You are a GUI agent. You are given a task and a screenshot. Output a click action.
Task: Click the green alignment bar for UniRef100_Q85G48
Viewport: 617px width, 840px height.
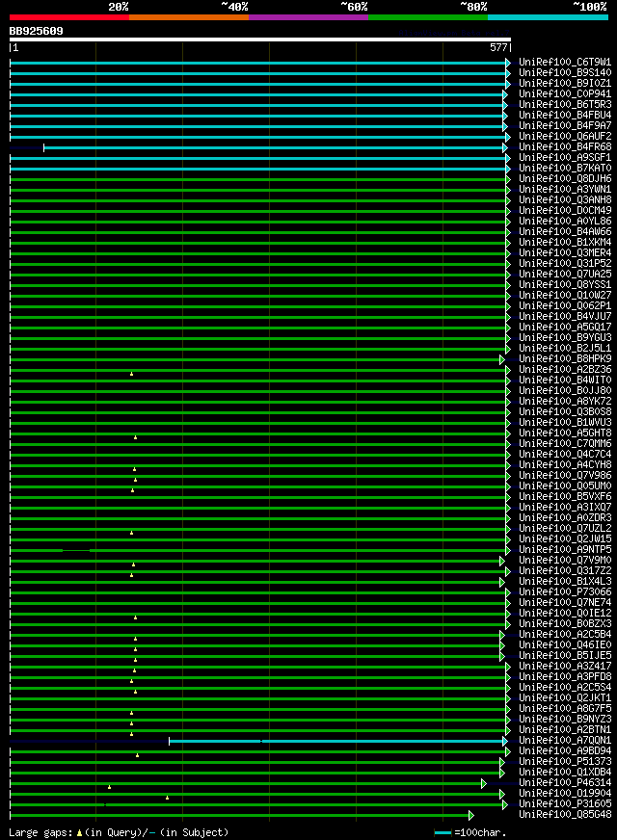point(240,815)
